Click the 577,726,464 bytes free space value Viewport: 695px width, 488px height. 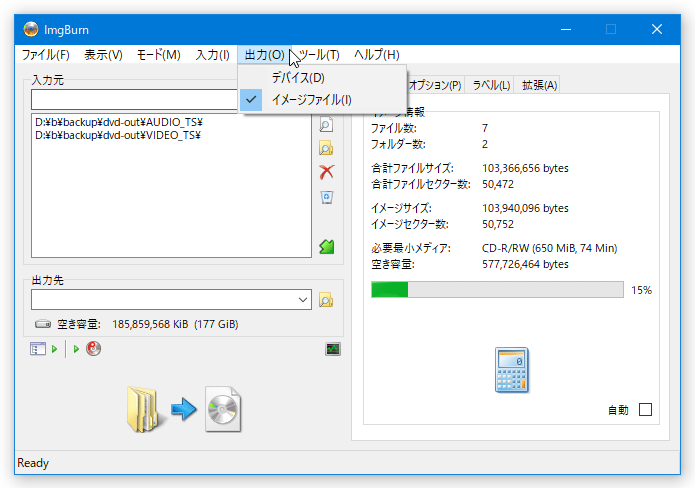click(525, 264)
